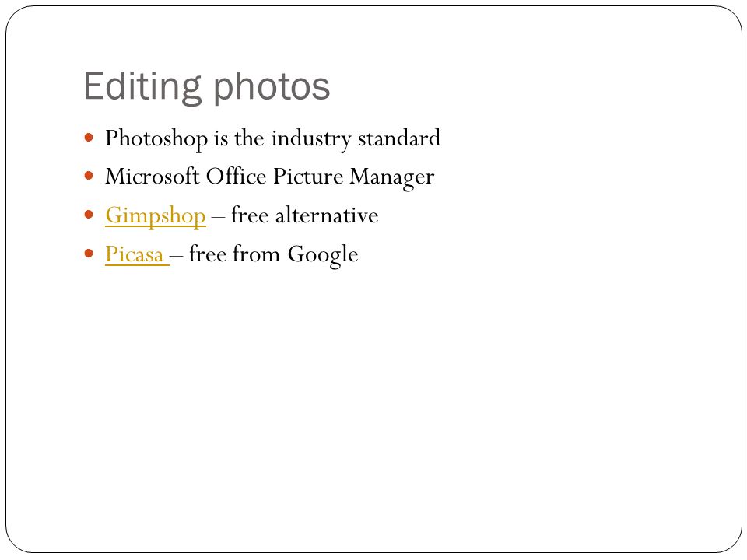Click the orange bullet next to Picasa
The width and height of the screenshot is (747, 560).
[x=89, y=254]
